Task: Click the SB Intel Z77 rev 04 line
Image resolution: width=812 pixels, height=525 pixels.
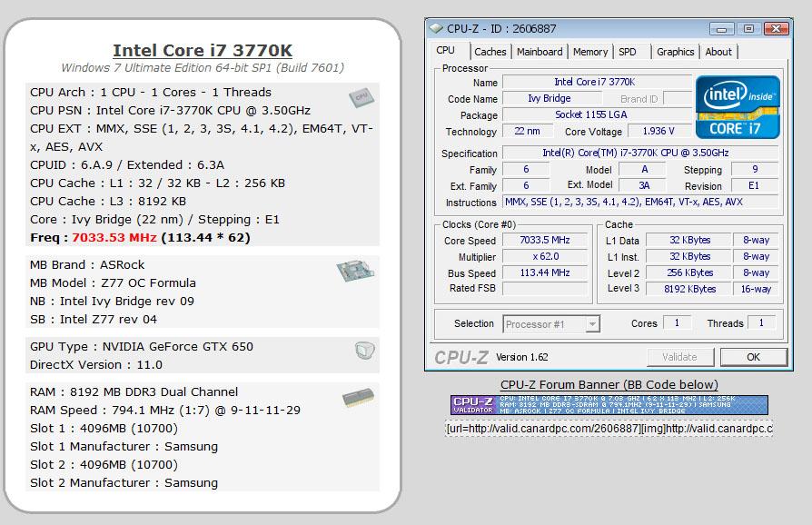Action: tap(94, 320)
